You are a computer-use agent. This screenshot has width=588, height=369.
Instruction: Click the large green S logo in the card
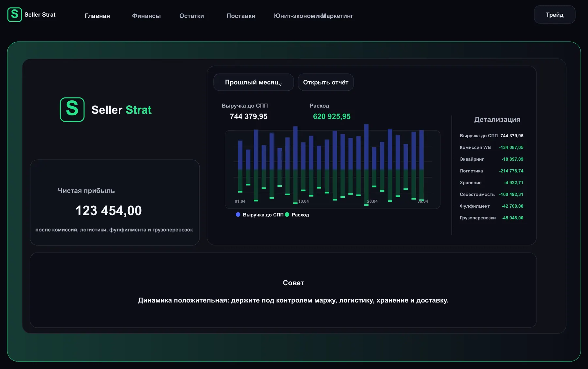pyautogui.click(x=72, y=110)
